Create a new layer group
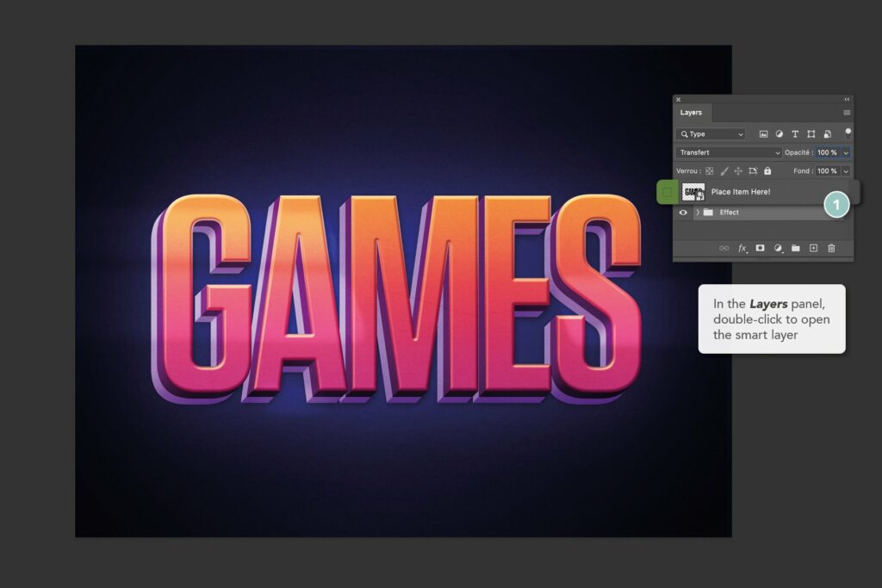Viewport: 882px width, 588px height. [x=796, y=248]
